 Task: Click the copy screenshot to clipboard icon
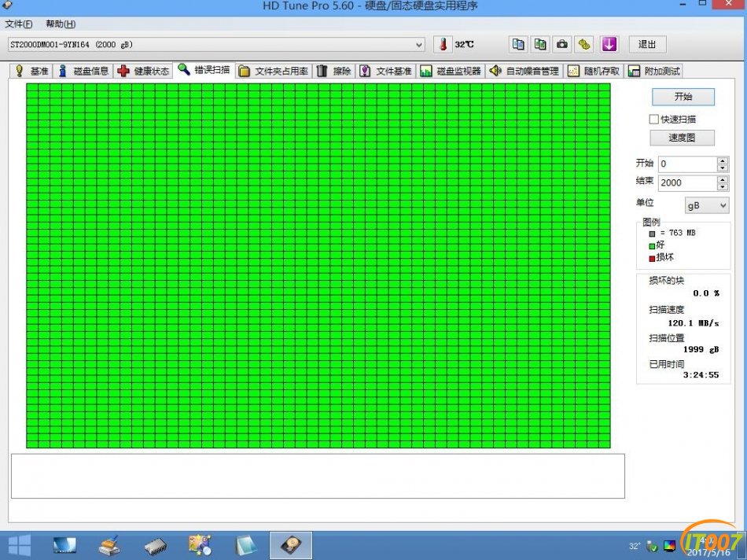click(540, 44)
